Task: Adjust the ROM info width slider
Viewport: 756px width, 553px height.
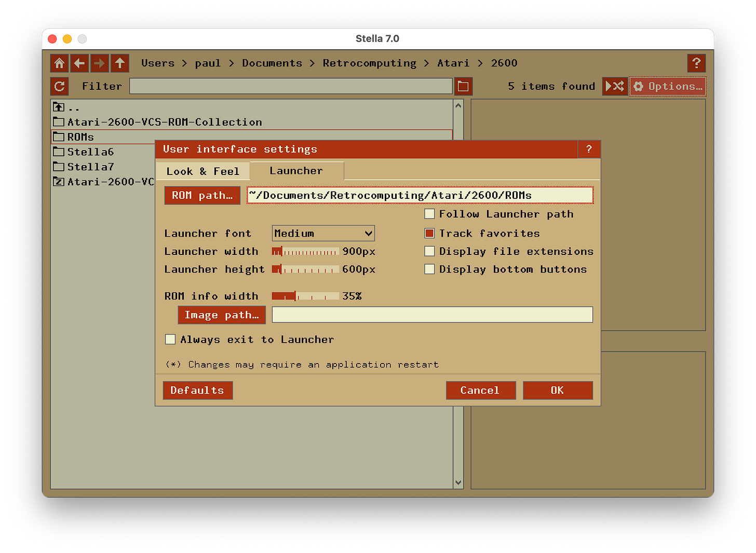Action: (x=305, y=296)
